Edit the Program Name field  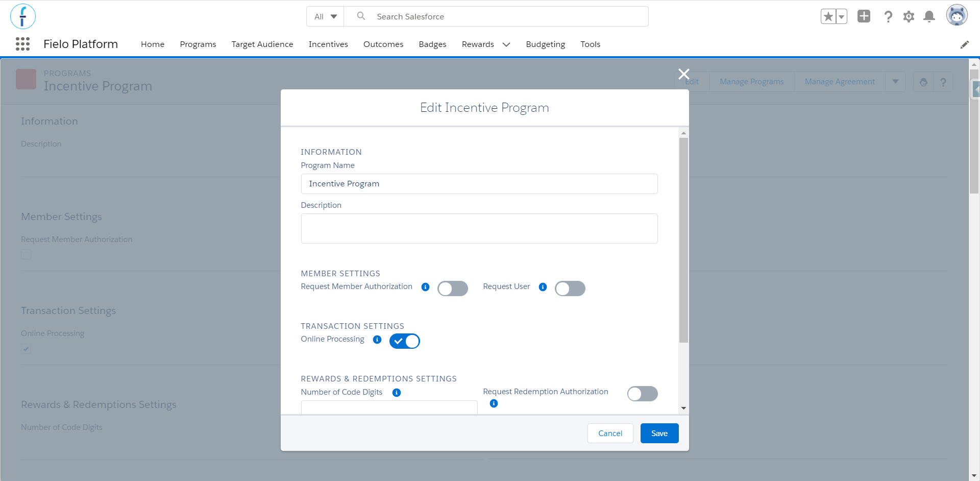coord(479,184)
